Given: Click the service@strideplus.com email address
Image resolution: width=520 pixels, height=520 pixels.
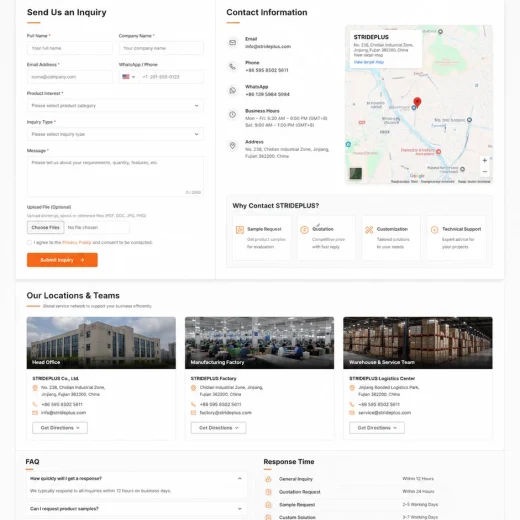Looking at the screenshot, I should (x=384, y=413).
